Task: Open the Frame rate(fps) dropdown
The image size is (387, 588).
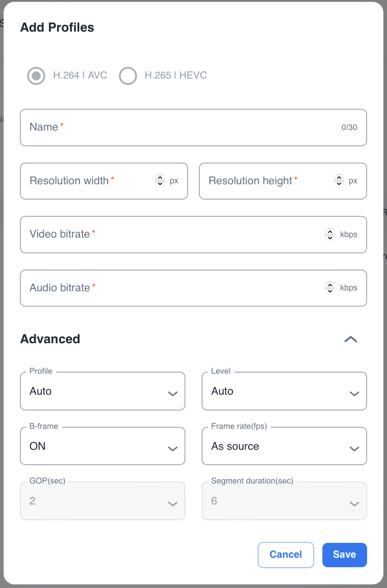Action: [284, 447]
